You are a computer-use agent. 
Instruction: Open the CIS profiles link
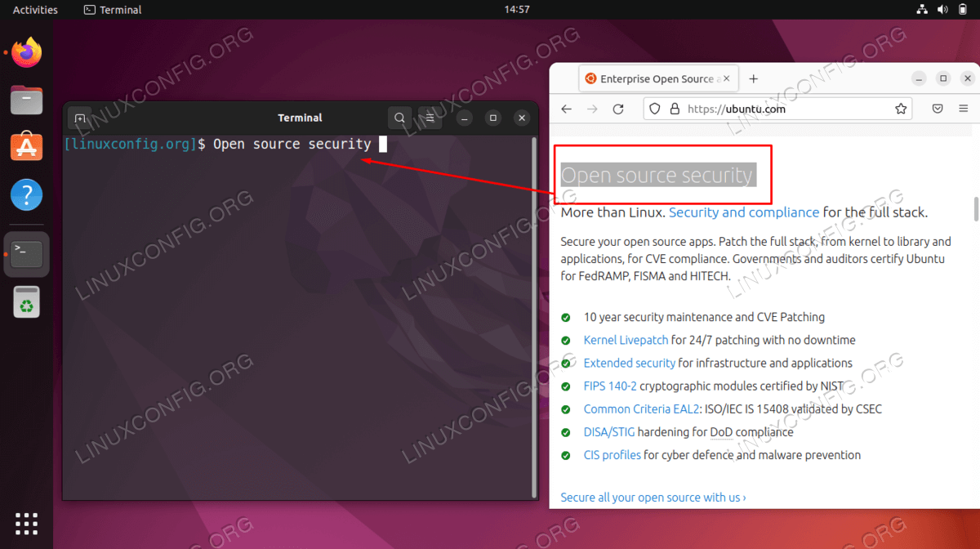[612, 455]
